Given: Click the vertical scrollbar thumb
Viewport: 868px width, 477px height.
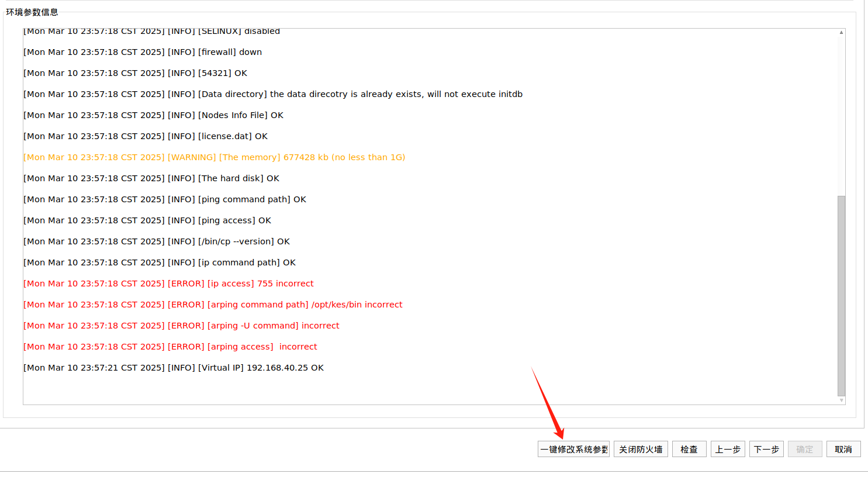Looking at the screenshot, I should 841,295.
